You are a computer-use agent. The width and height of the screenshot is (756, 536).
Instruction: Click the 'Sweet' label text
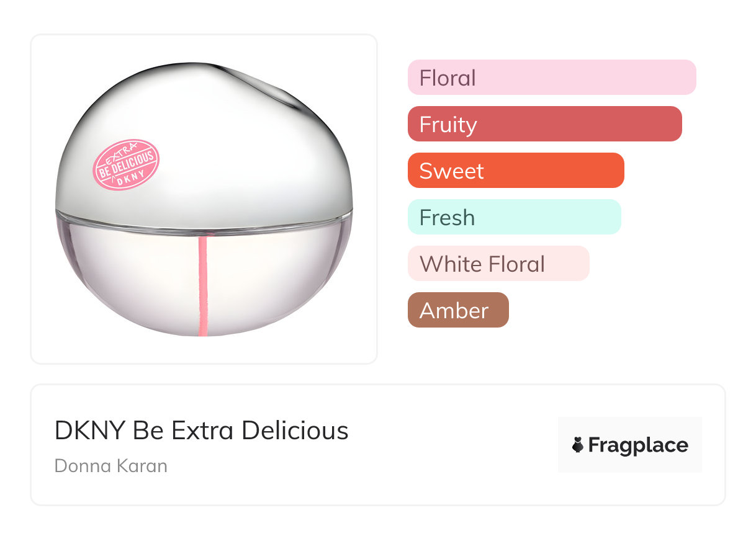click(451, 171)
